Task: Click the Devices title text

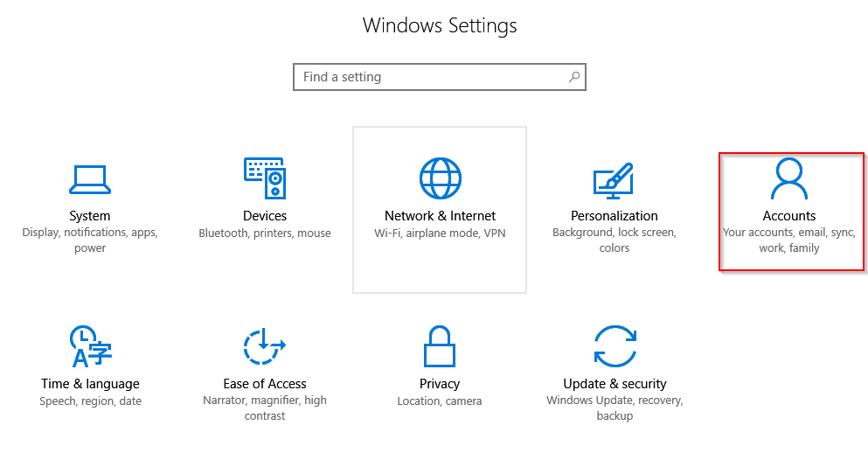Action: pyautogui.click(x=265, y=216)
